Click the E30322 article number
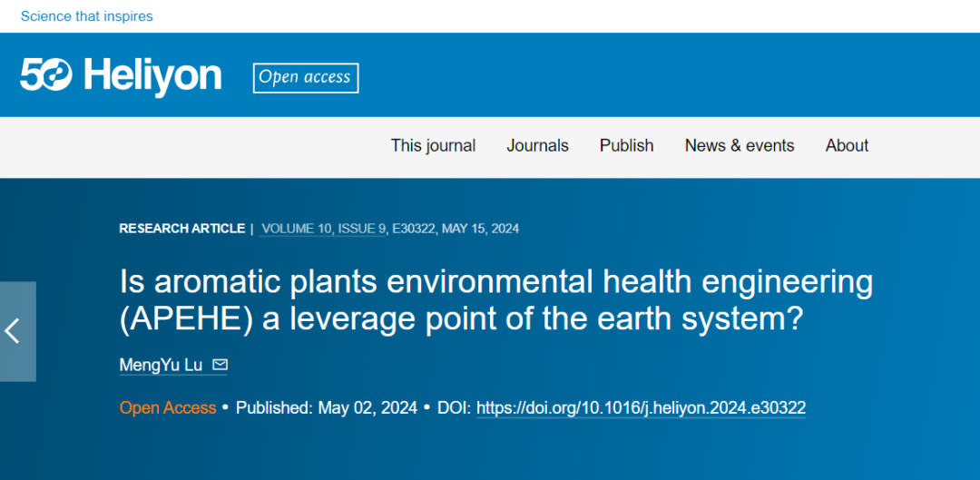The image size is (980, 480). point(413,229)
